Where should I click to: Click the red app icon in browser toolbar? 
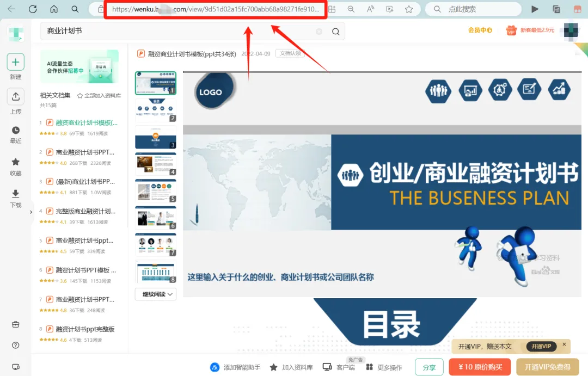578,9
